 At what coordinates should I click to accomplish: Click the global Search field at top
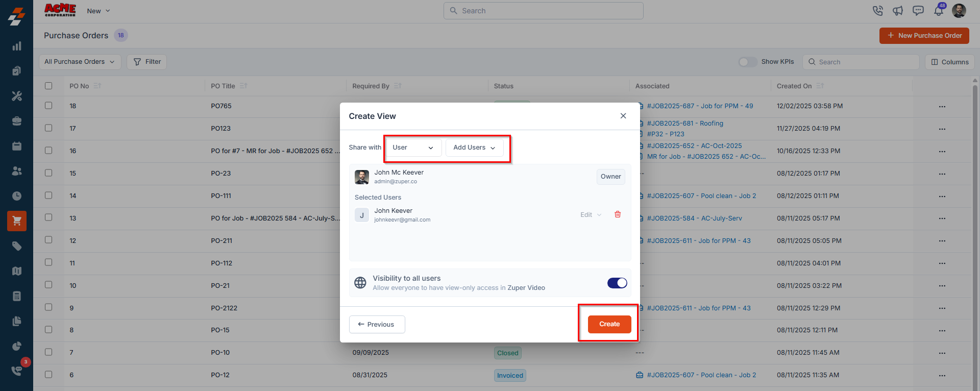(544, 11)
